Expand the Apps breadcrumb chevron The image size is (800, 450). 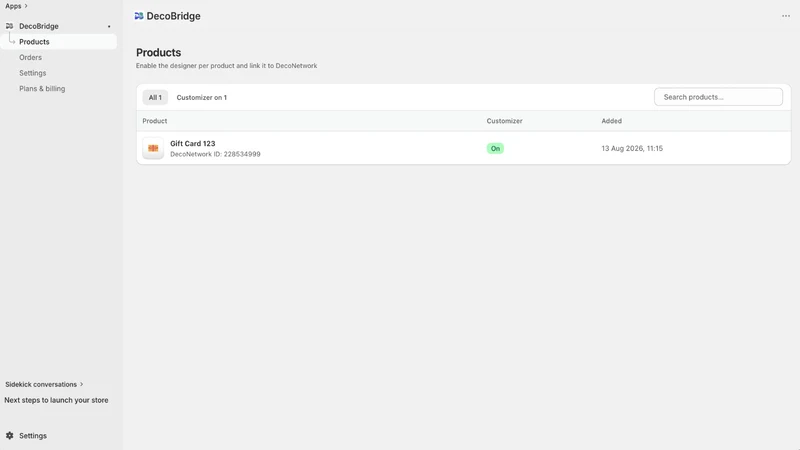click(x=26, y=6)
